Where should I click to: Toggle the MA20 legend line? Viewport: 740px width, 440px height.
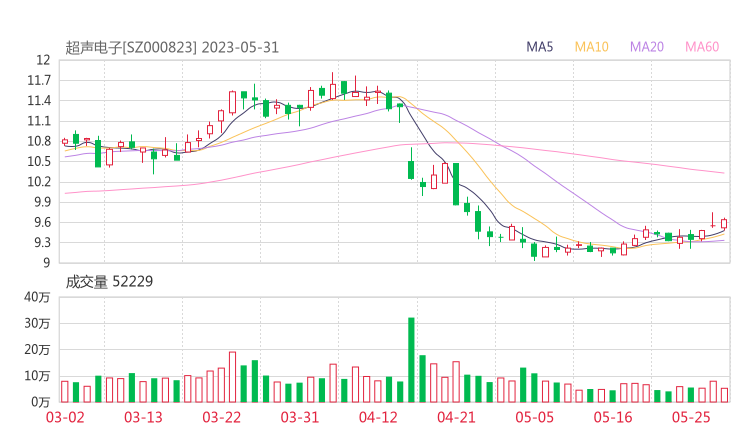(x=647, y=47)
